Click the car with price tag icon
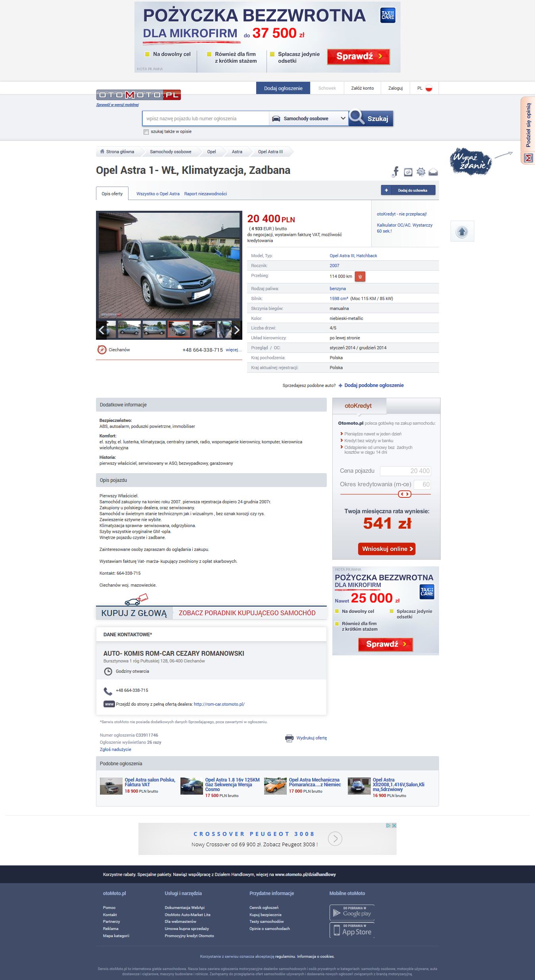 pyautogui.click(x=136, y=600)
